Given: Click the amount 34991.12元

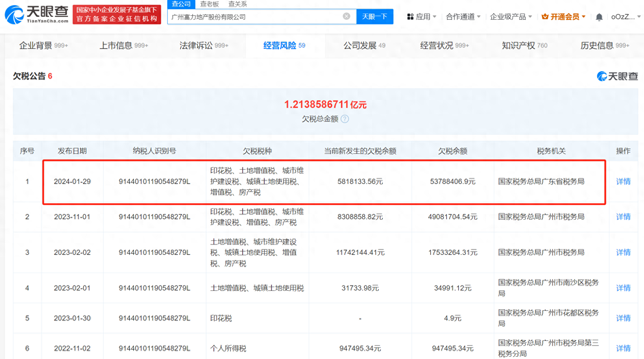Looking at the screenshot, I should tap(453, 288).
